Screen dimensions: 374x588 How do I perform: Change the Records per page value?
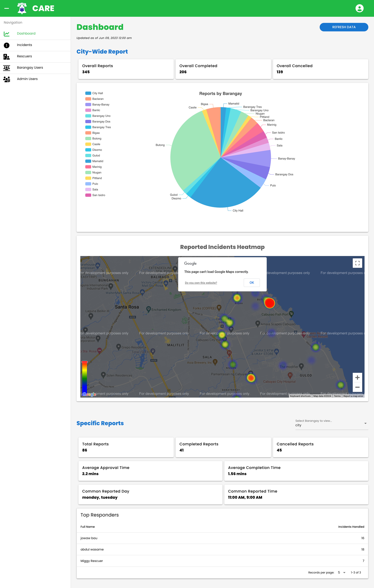341,572
